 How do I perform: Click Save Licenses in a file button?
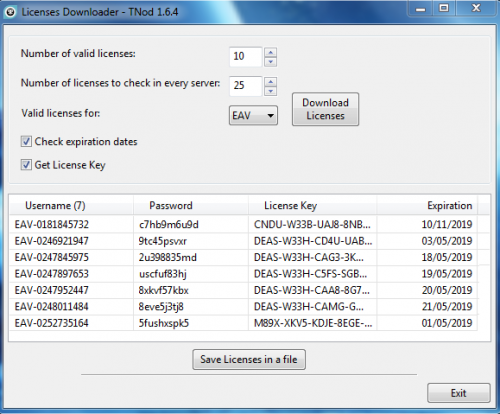[x=249, y=359]
